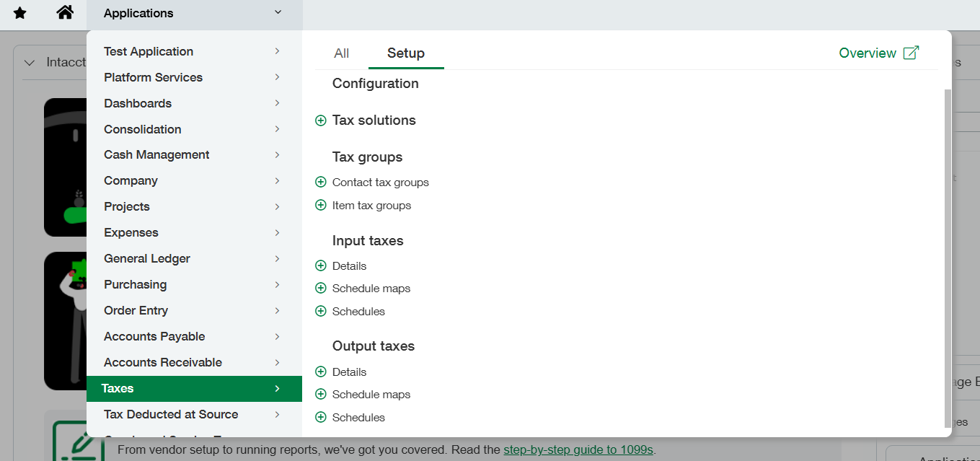Open step-by-step guide to 1099s link
The image size is (980, 461).
point(578,449)
